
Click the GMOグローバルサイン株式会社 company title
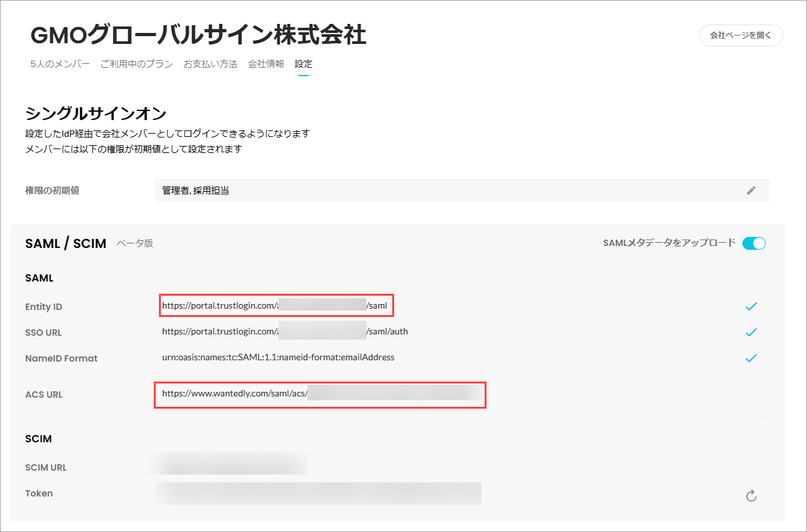click(198, 35)
